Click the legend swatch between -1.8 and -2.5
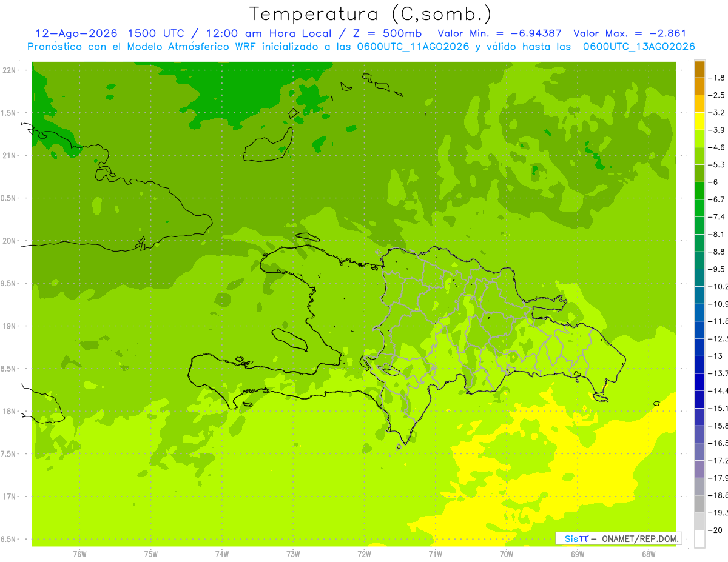 699,87
